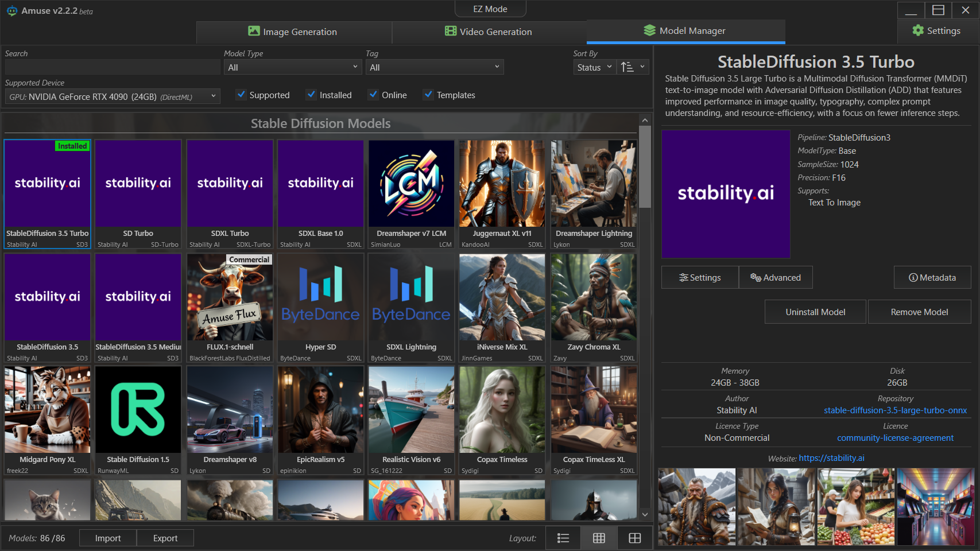Click in the Search input field
Image resolution: width=980 pixels, height=551 pixels.
click(x=113, y=67)
